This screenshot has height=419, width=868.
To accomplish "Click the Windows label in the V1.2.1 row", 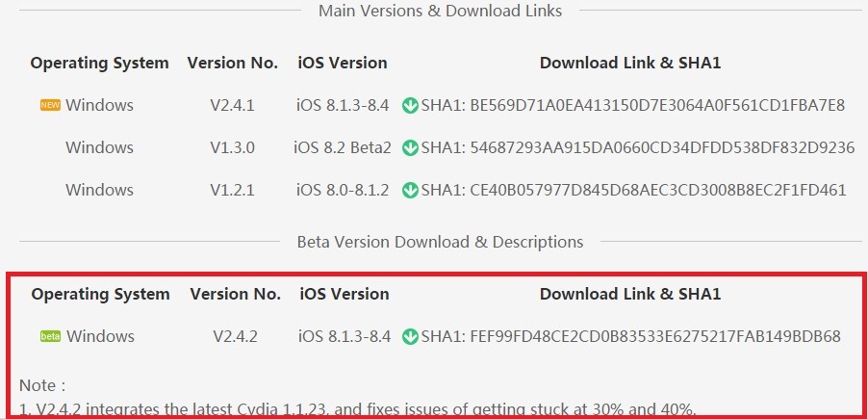I will coord(99,190).
